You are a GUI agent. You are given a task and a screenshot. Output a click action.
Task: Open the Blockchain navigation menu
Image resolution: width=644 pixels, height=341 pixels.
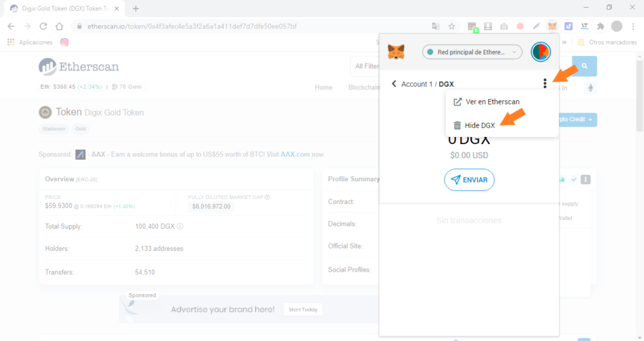pyautogui.click(x=364, y=87)
